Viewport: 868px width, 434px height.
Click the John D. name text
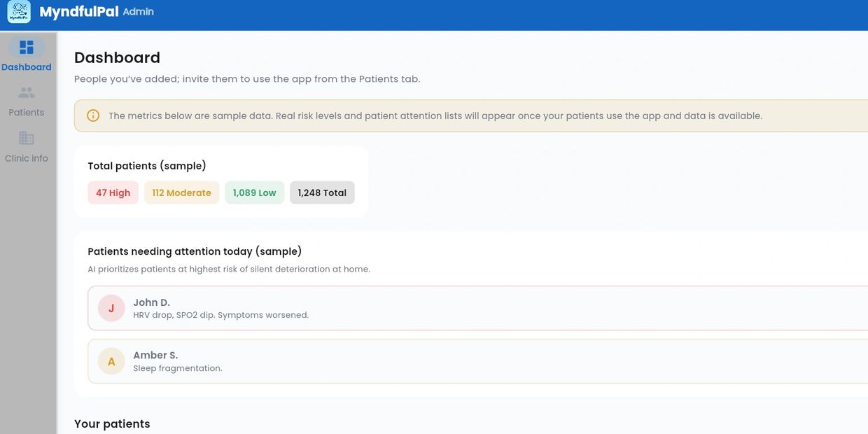point(151,302)
